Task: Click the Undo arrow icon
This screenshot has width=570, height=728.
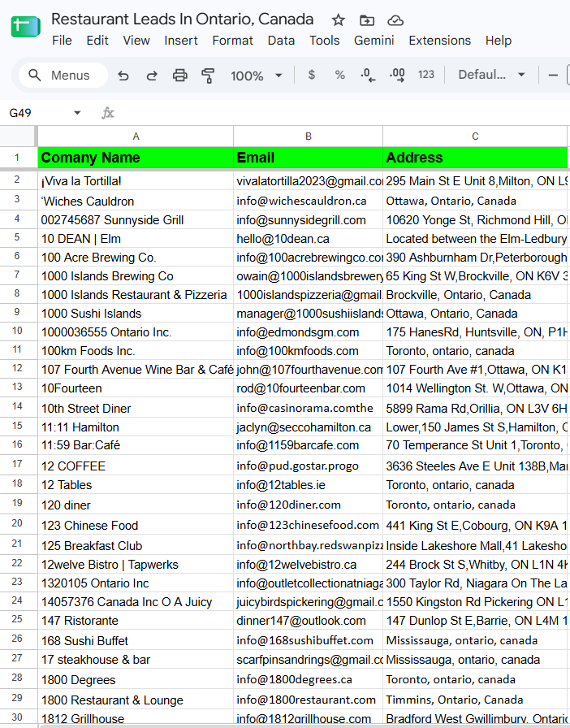Action: click(123, 76)
